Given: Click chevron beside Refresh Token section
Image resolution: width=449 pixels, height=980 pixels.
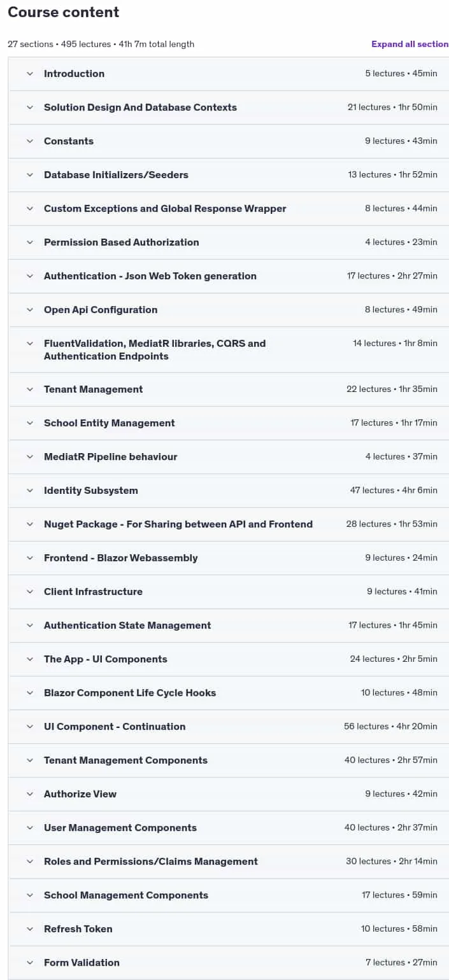Looking at the screenshot, I should [x=29, y=929].
